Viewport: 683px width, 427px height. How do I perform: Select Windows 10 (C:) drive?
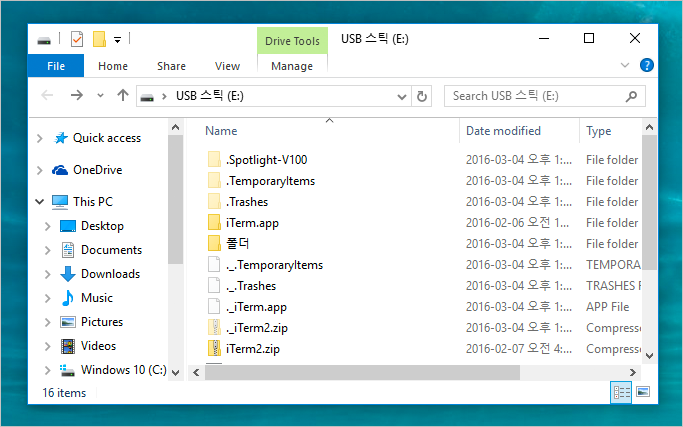tap(123, 369)
